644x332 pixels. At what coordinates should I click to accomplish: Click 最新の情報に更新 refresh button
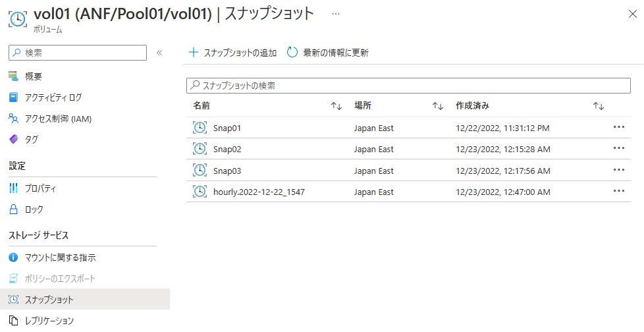328,53
